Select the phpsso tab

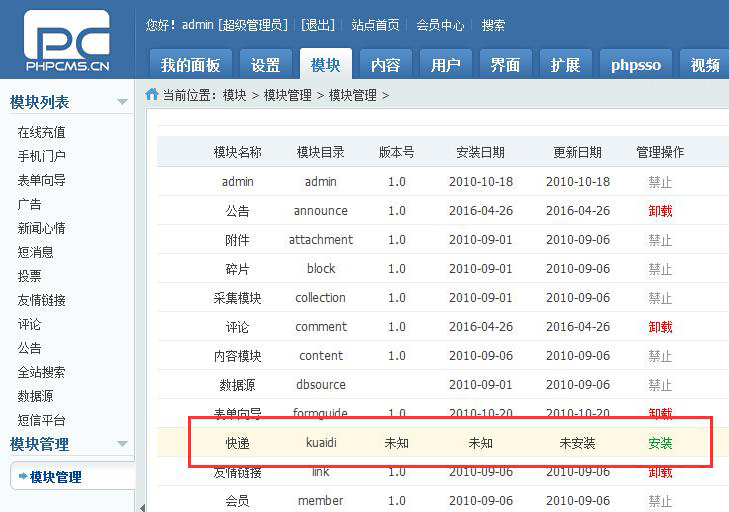point(636,65)
